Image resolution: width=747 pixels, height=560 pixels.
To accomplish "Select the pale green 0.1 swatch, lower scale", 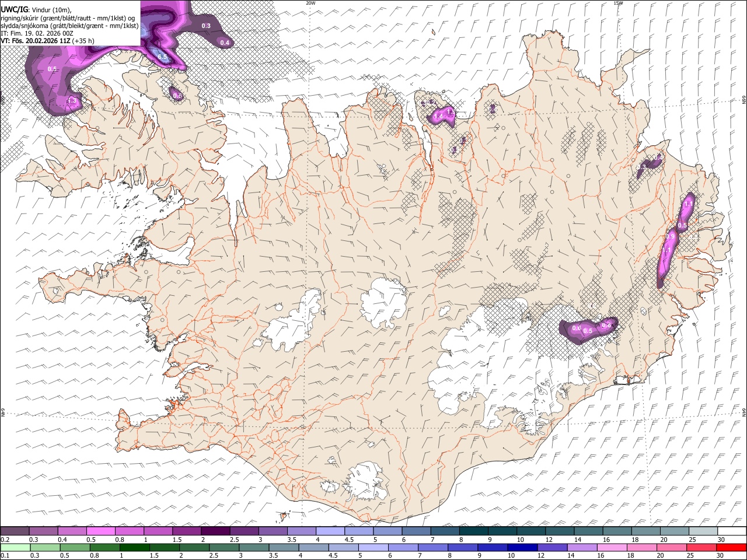I will [15, 547].
